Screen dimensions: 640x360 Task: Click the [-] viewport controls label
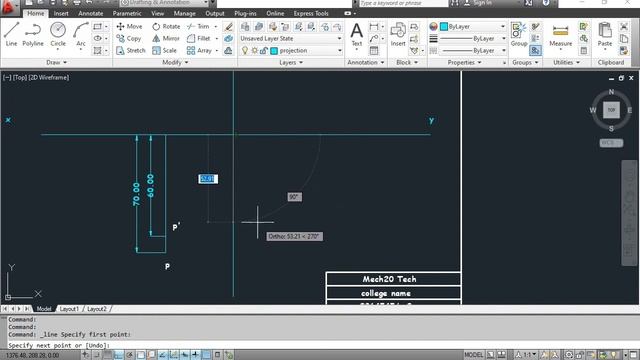[7, 77]
